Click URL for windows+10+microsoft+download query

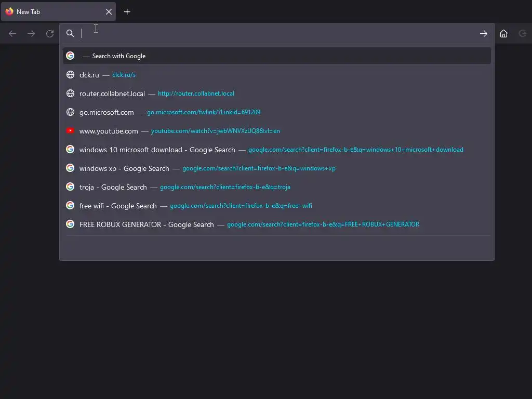[x=355, y=150]
